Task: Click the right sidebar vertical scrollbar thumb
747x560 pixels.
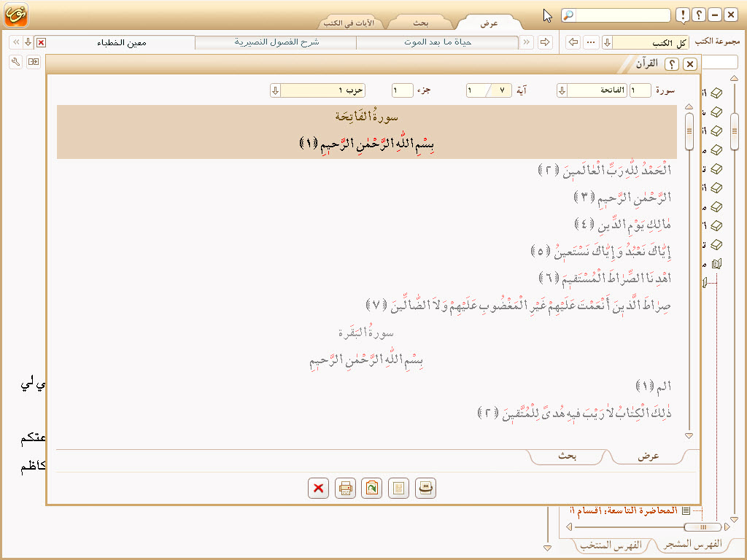Action: (x=734, y=131)
